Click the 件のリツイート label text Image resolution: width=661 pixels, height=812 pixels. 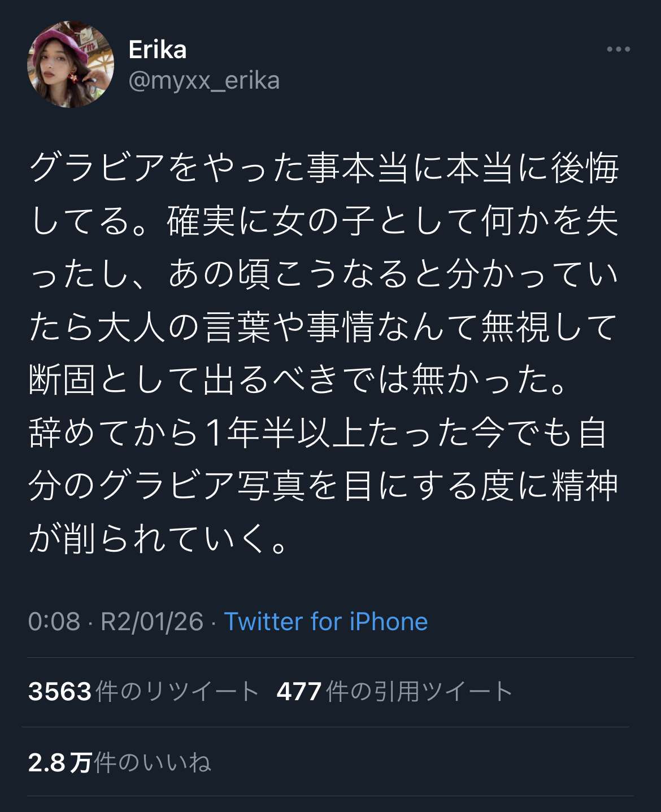coord(177,692)
